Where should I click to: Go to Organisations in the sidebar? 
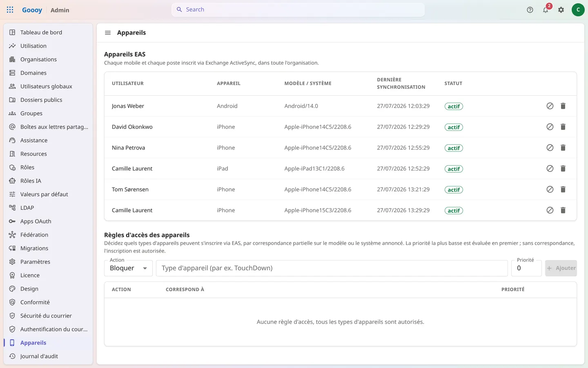pos(48,59)
